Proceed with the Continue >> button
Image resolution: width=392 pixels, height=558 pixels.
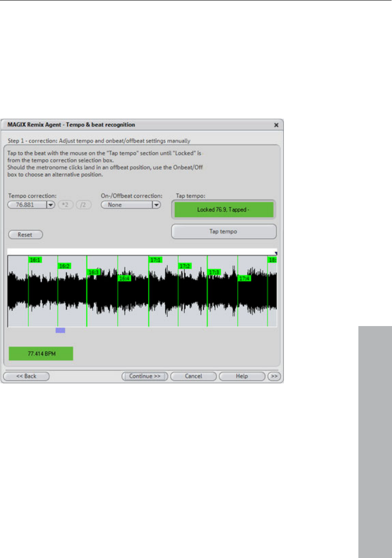tap(145, 377)
